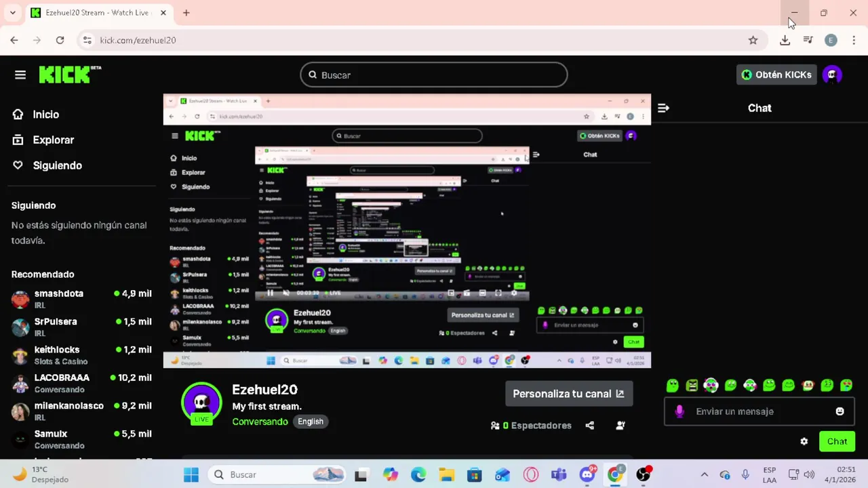The image size is (868, 488).
Task: Open Chrome three-dot menu
Action: (854, 40)
